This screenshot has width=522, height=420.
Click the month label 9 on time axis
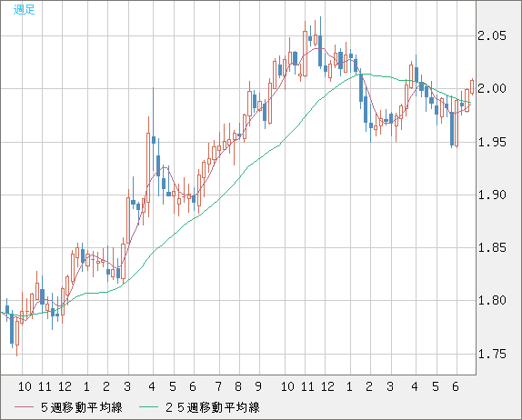coord(258,386)
